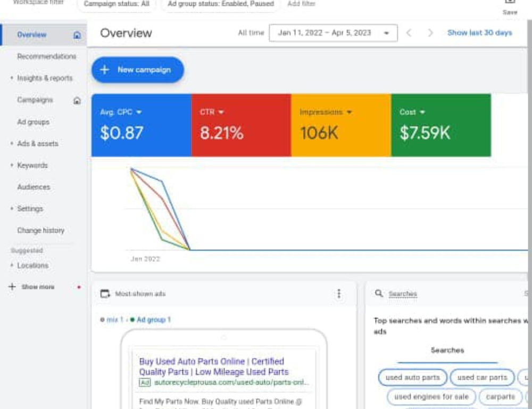
Task: Click Show last 30 days link
Action: [479, 33]
